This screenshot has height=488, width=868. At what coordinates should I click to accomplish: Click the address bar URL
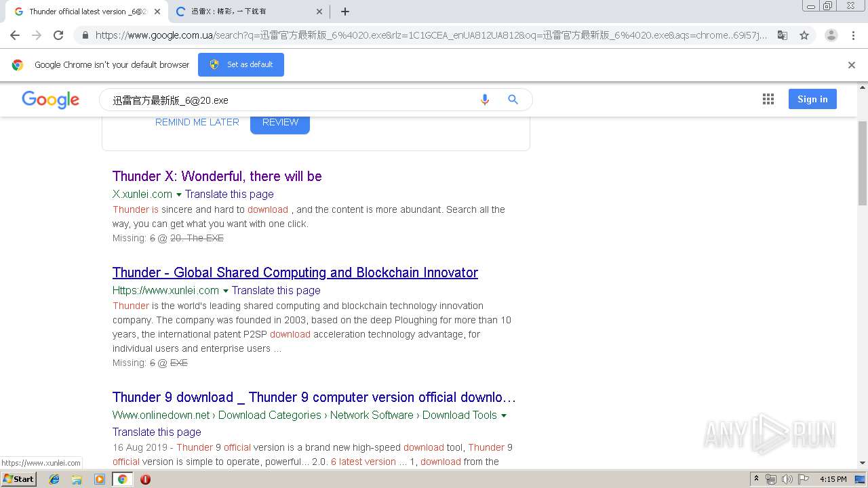431,35
